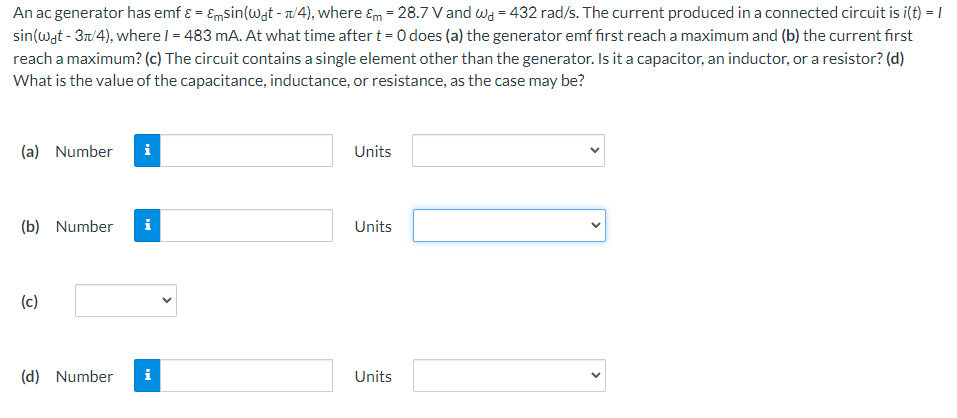Open the part (c) element type dropdown
957x418 pixels.
[x=126, y=301]
